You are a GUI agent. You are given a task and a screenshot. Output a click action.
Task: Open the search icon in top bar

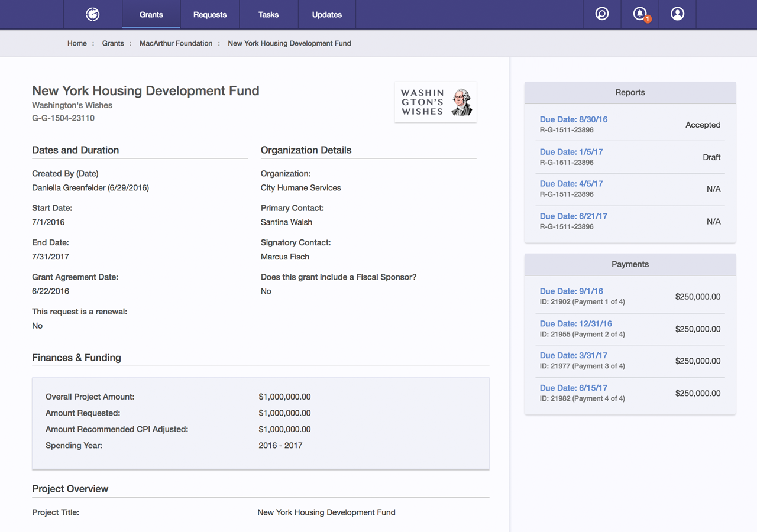point(601,14)
